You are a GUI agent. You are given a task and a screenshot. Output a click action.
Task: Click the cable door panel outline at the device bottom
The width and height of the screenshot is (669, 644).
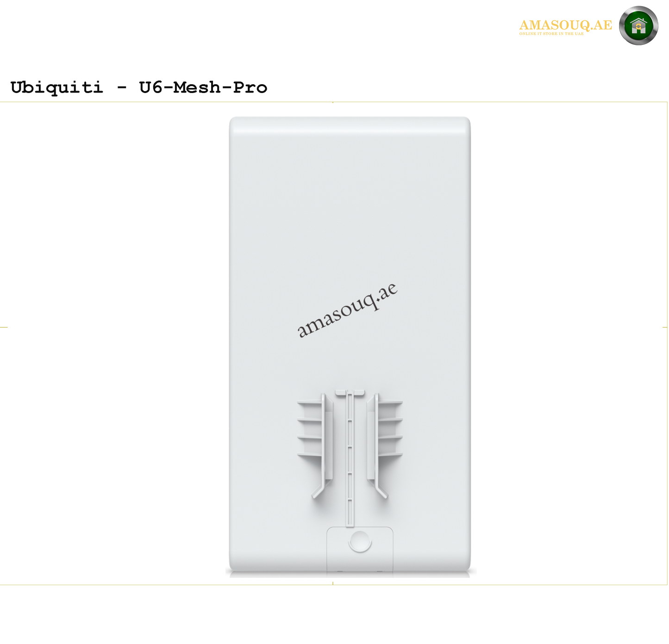[x=360, y=551]
